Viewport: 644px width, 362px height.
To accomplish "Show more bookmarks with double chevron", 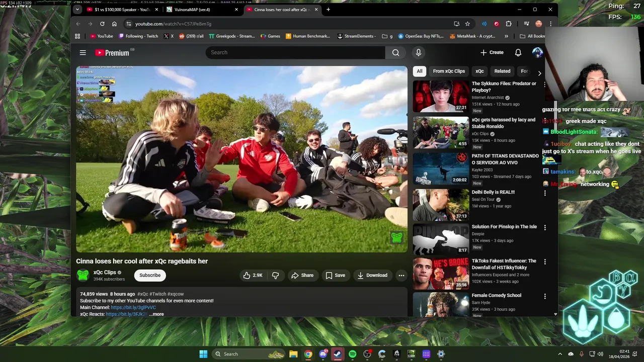I will 506,36.
